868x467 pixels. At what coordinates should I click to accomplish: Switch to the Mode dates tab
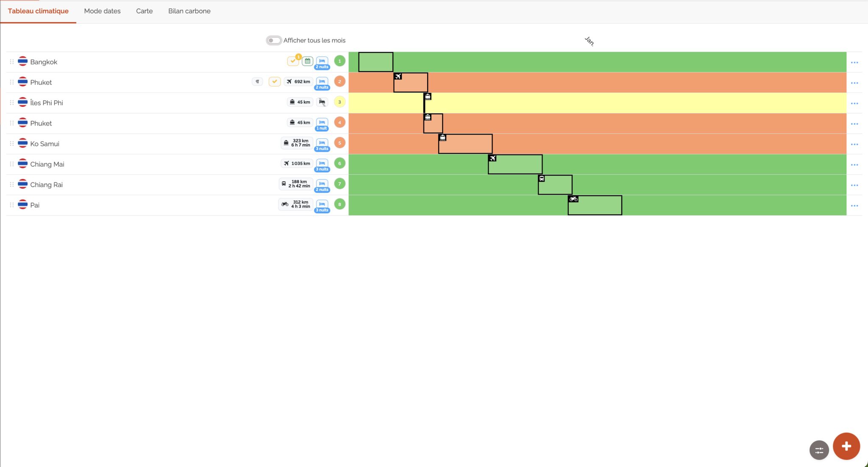click(102, 11)
